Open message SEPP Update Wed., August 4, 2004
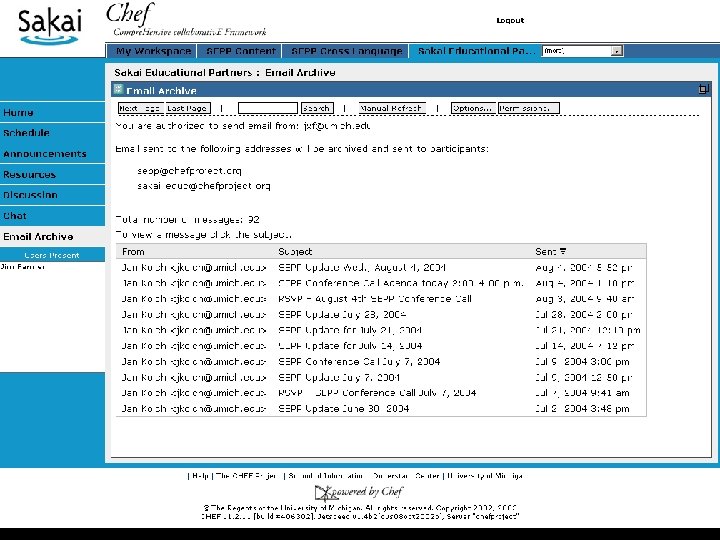 pyautogui.click(x=362, y=268)
